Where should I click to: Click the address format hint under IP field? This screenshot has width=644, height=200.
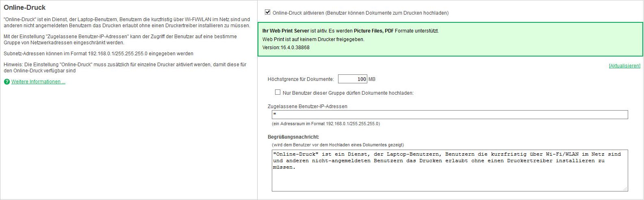(x=325, y=124)
